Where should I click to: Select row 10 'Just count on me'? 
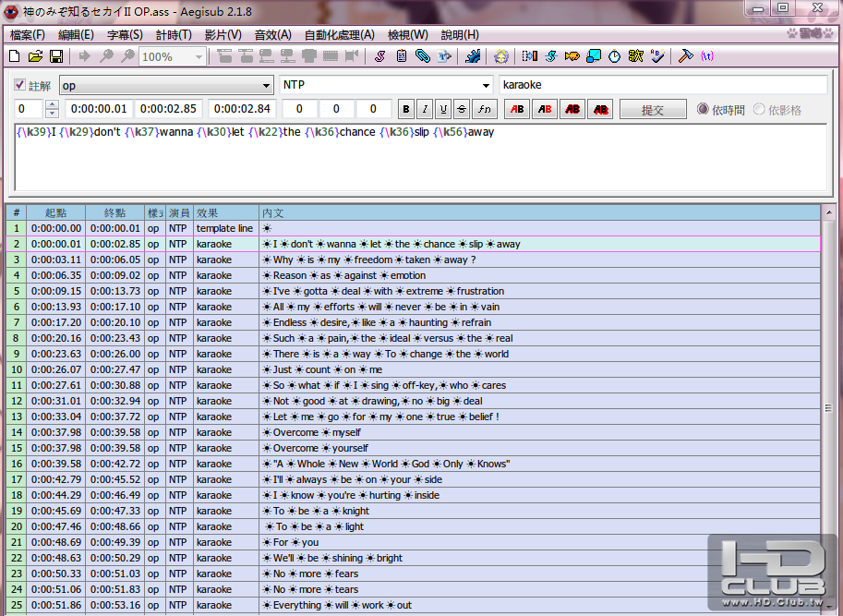point(414,369)
